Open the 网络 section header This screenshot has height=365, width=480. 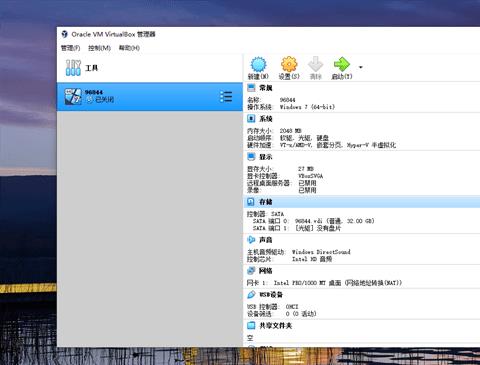click(x=266, y=271)
